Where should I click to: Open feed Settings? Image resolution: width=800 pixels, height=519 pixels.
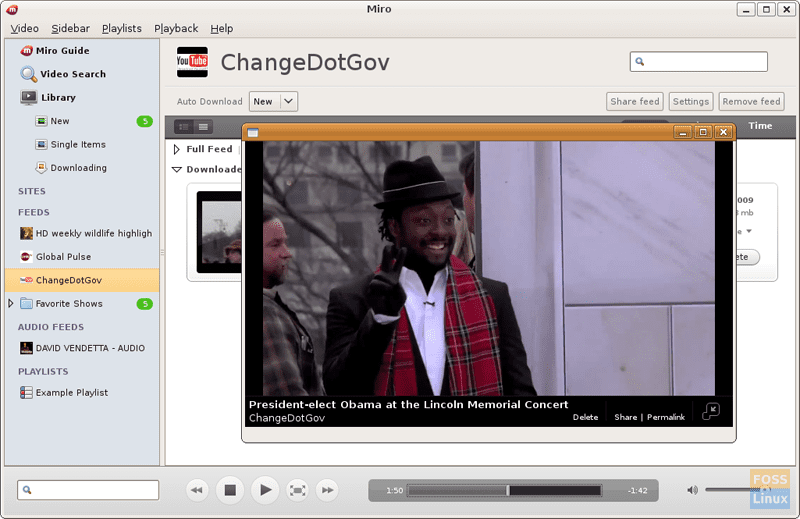click(x=691, y=102)
